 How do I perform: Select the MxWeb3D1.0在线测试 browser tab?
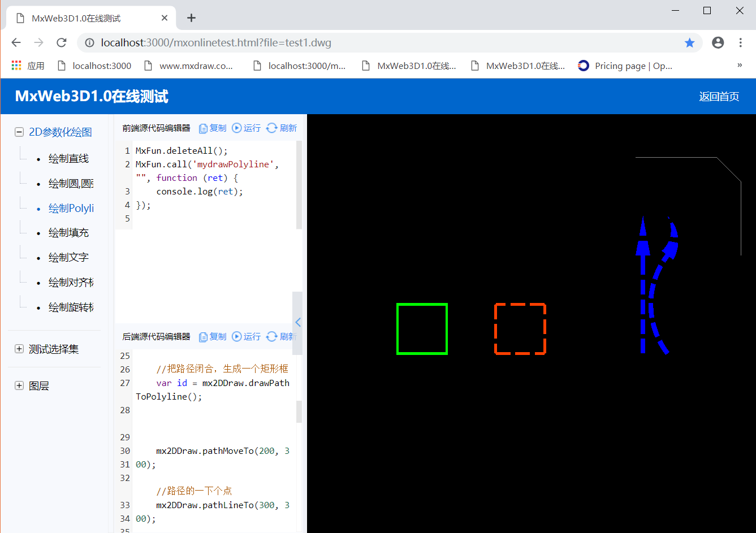[90, 18]
